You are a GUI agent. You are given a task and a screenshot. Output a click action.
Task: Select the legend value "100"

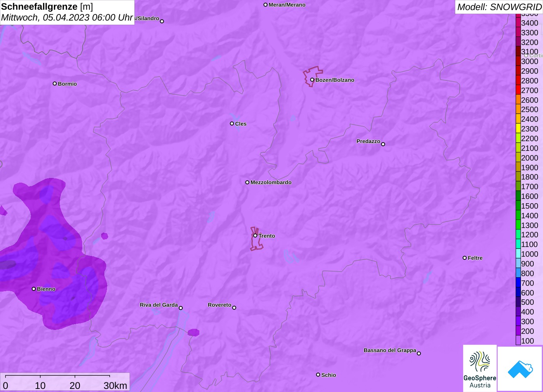point(527,341)
